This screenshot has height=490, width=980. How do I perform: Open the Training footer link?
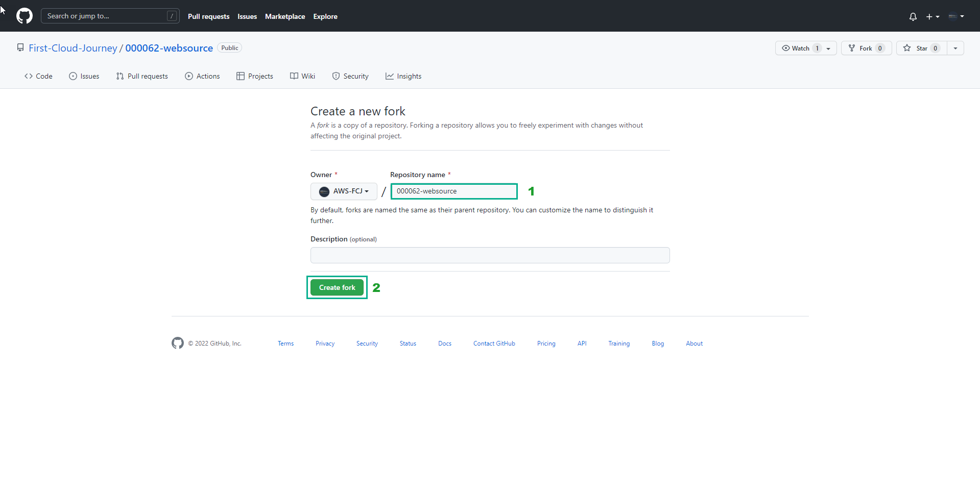click(619, 344)
